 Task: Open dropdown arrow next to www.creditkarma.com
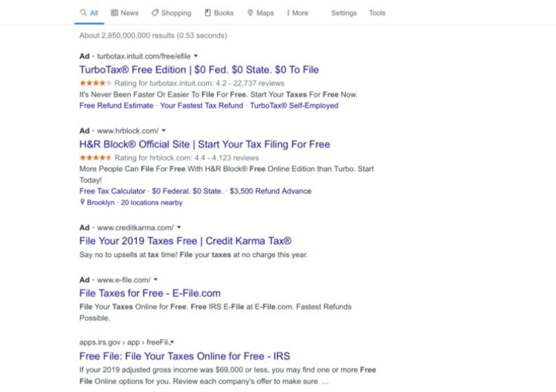click(x=179, y=227)
